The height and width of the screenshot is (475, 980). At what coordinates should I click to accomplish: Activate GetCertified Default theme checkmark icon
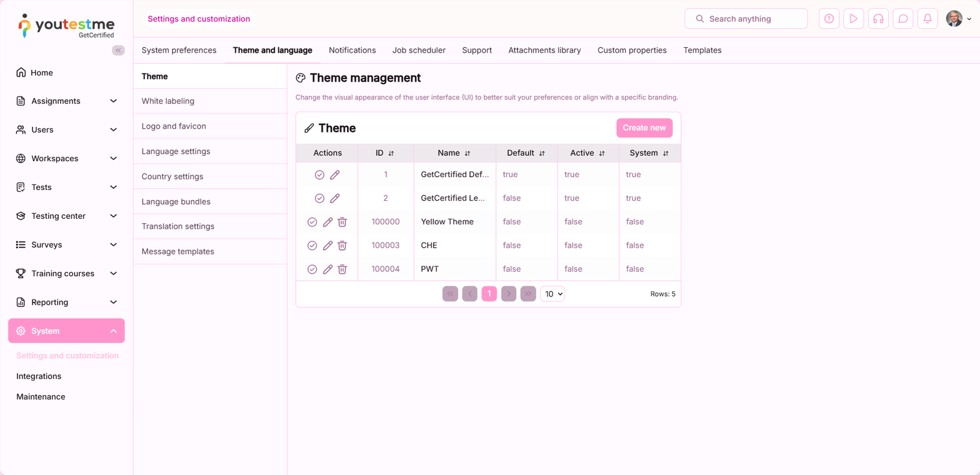[320, 175]
